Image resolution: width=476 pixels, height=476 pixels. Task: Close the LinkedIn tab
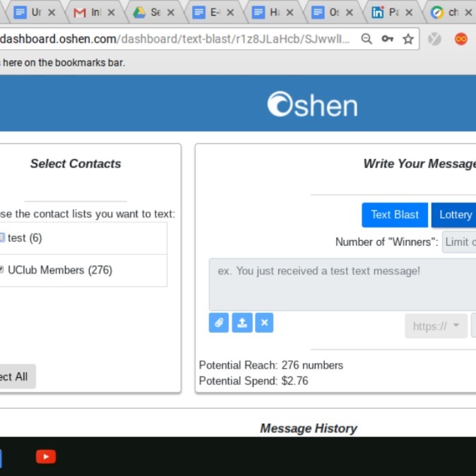click(x=409, y=13)
